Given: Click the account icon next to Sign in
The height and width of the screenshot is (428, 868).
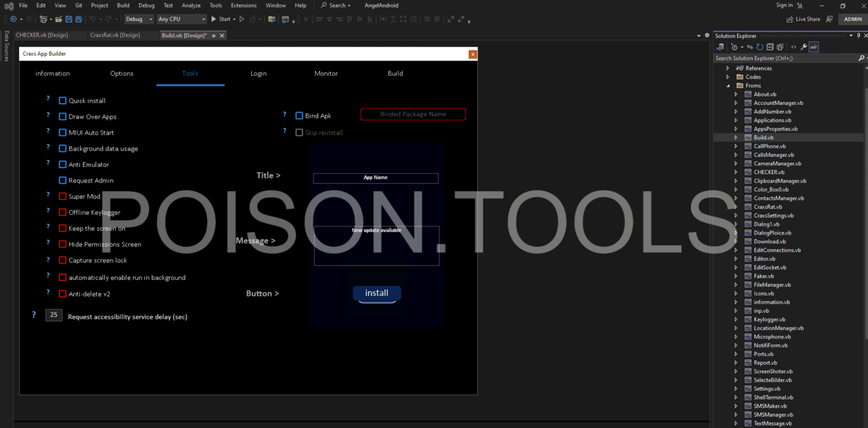Looking at the screenshot, I should coord(800,6).
